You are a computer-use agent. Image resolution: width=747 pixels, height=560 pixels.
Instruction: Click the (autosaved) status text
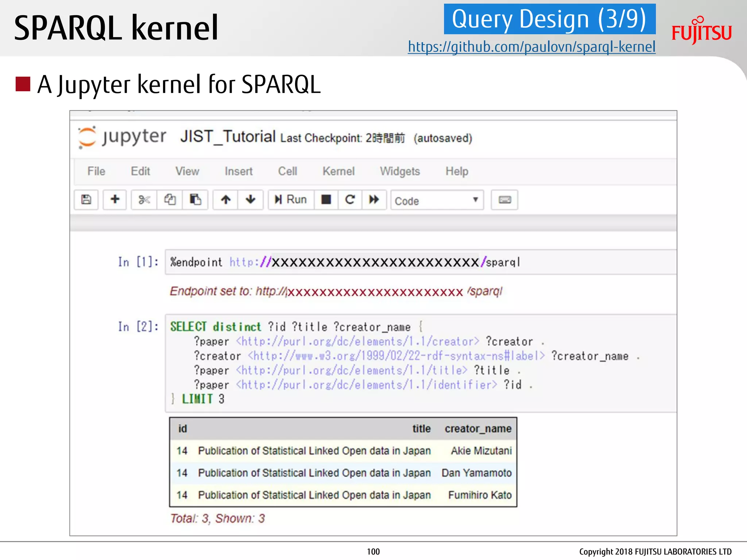[443, 138]
